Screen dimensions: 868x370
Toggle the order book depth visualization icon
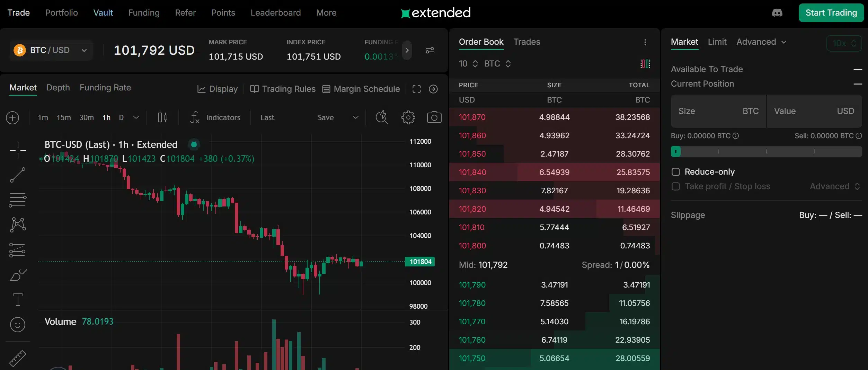click(645, 64)
